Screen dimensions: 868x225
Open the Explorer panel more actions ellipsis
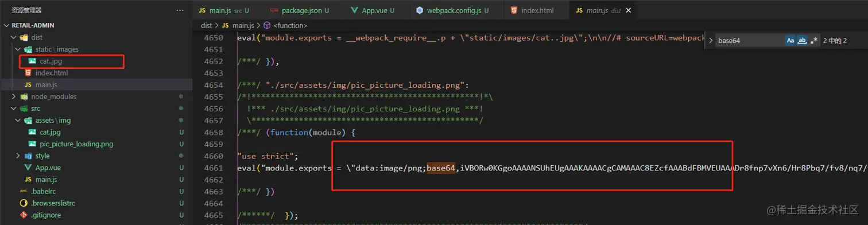pos(180,10)
